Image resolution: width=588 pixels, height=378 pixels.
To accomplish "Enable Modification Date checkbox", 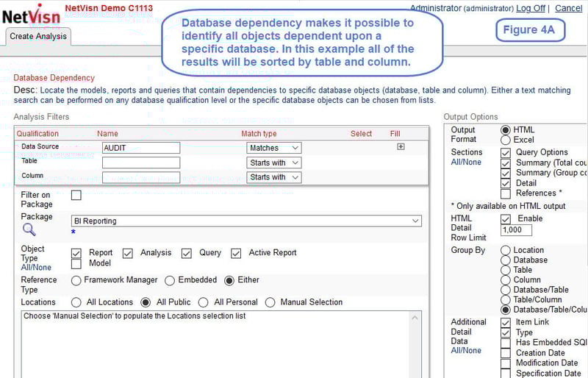I will 506,363.
